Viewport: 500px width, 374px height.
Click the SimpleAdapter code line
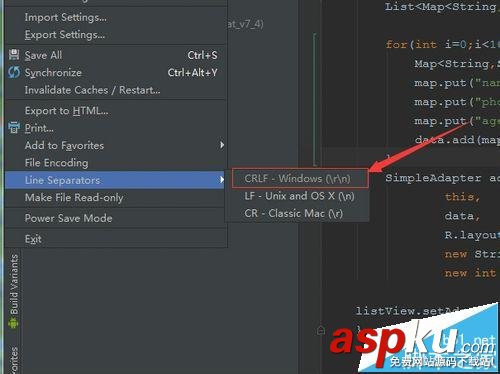(x=442, y=178)
